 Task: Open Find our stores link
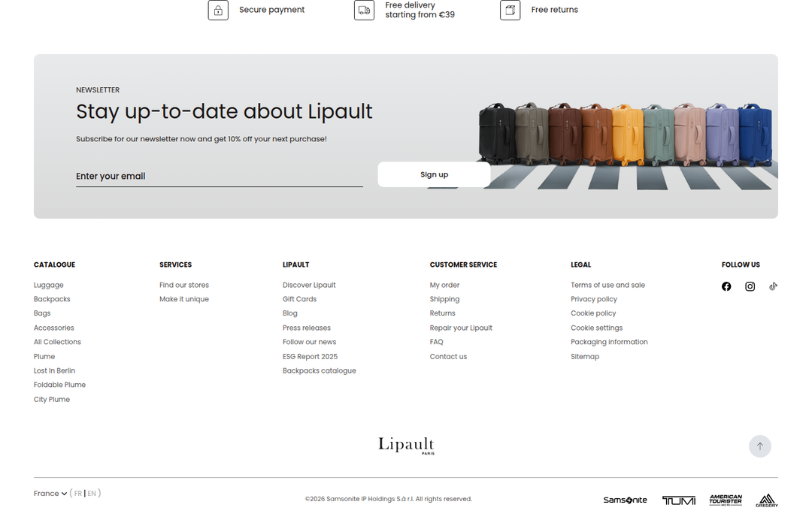click(184, 285)
